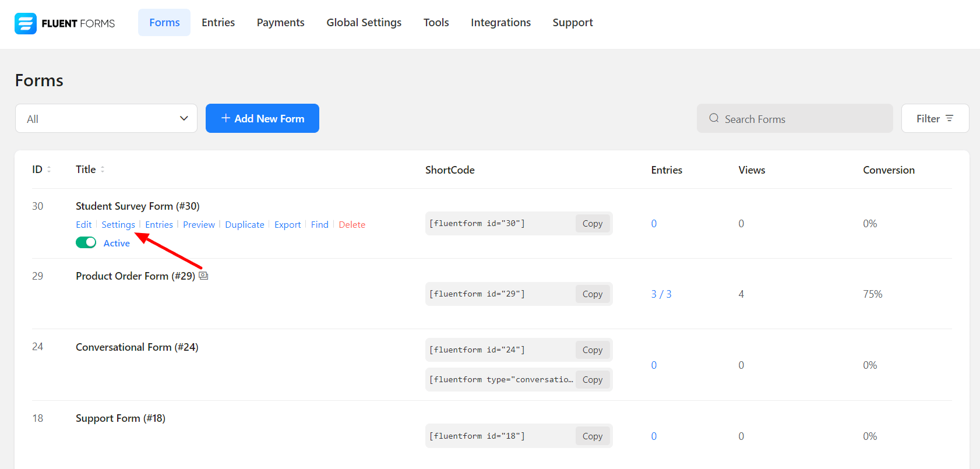This screenshot has width=980, height=469.
Task: Open the Filter options button
Action: 935,118
